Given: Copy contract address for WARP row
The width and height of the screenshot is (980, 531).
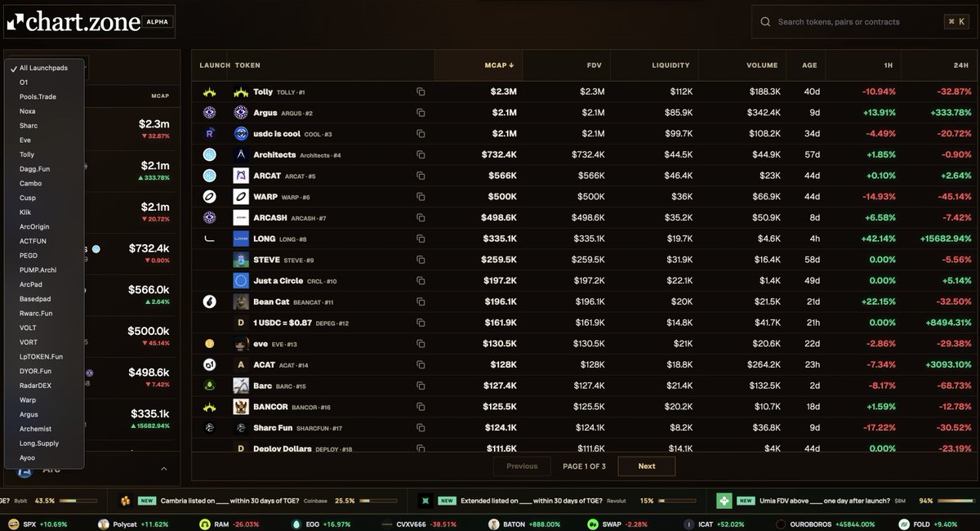Looking at the screenshot, I should pos(421,197).
